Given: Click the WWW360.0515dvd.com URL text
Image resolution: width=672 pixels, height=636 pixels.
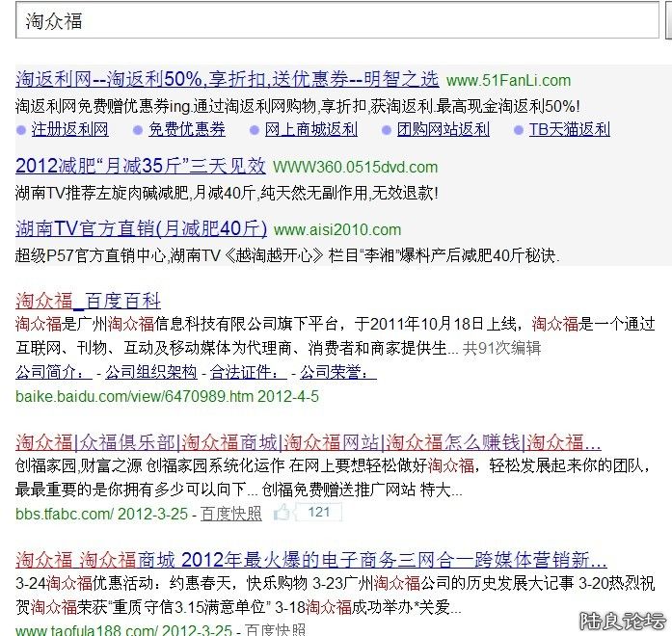Looking at the screenshot, I should [356, 167].
